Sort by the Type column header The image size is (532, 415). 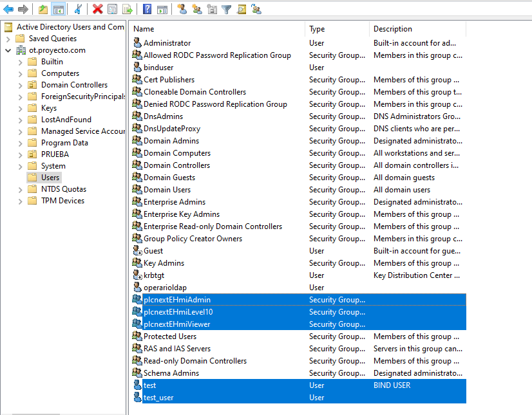tap(337, 29)
